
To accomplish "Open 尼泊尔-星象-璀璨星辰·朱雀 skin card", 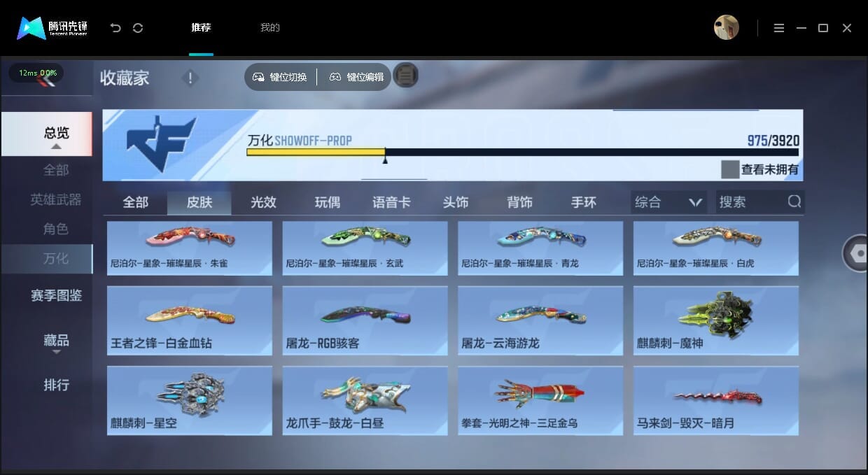I will point(190,248).
